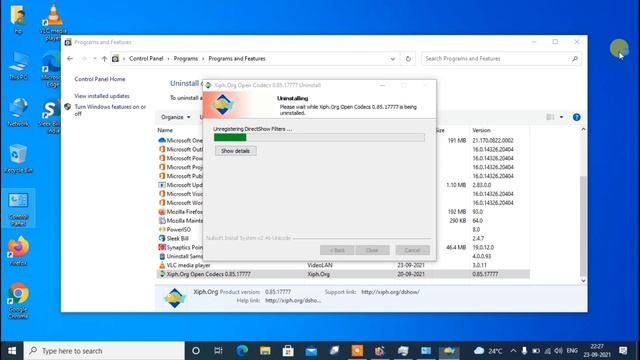The height and width of the screenshot is (360, 640).
Task: Click the volume icon in the system tray
Action: tap(558, 351)
